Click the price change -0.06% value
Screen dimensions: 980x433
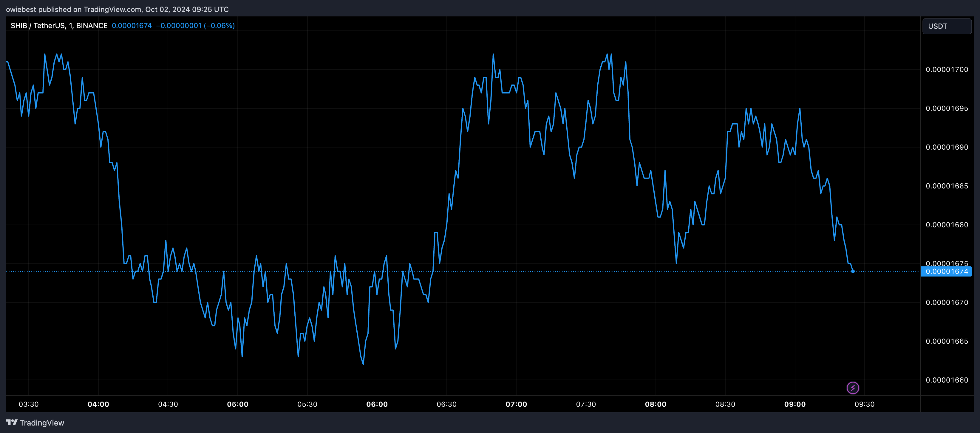pos(219,25)
